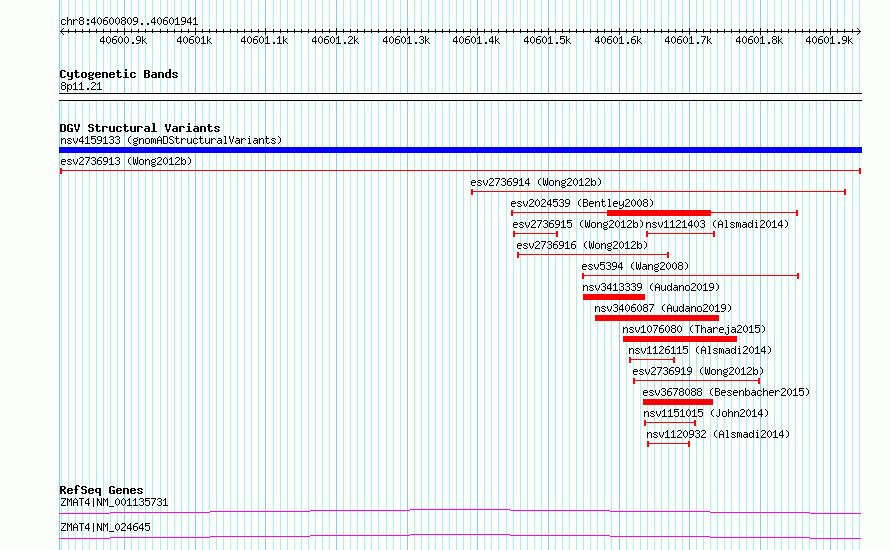Click the 40601.8k ruler tick label

coord(759,40)
